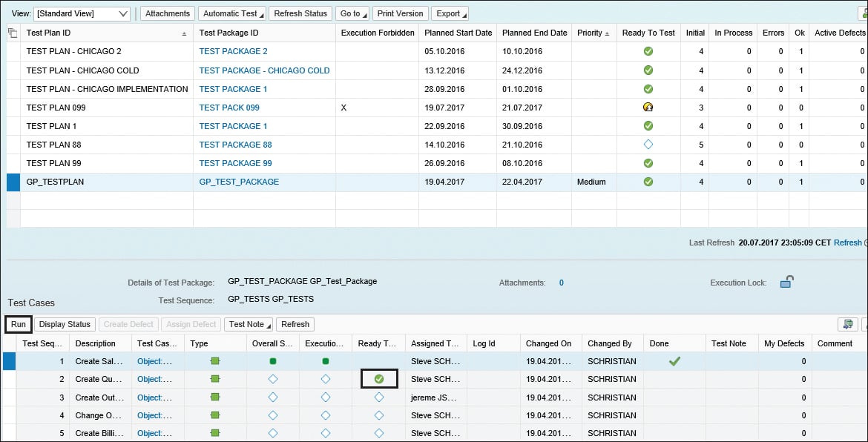Click the Refresh link beside Last Refresh timestamp

(847, 243)
